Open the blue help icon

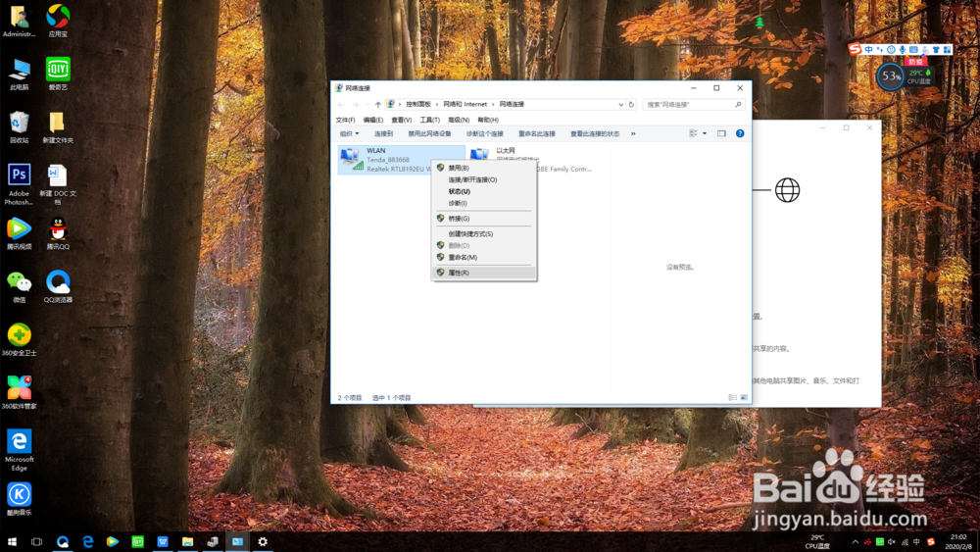pyautogui.click(x=740, y=133)
